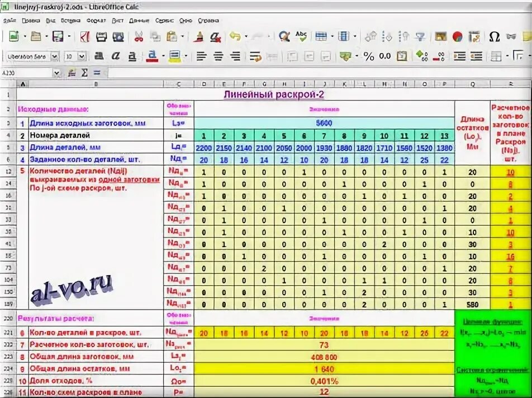The image size is (532, 398).
Task: Click the Name Box showing A230
Action: 27,73
